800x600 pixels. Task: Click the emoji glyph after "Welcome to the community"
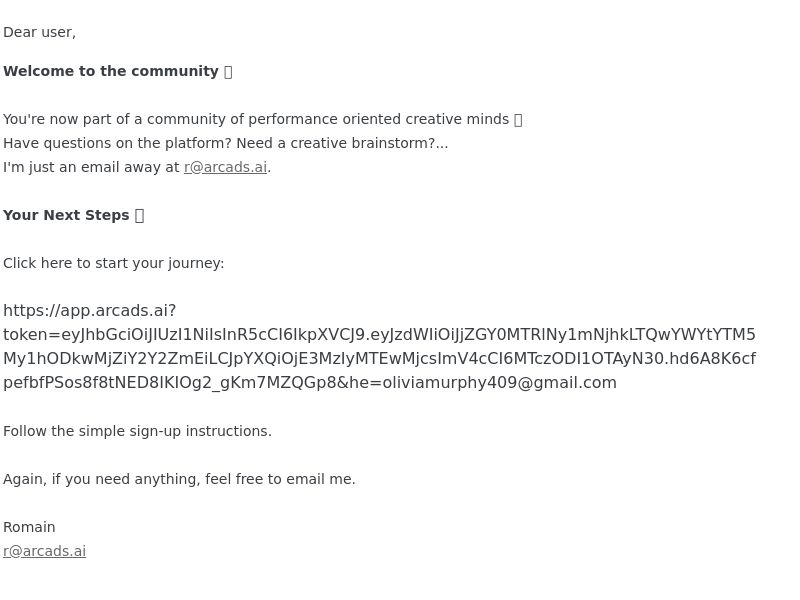pyautogui.click(x=228, y=71)
